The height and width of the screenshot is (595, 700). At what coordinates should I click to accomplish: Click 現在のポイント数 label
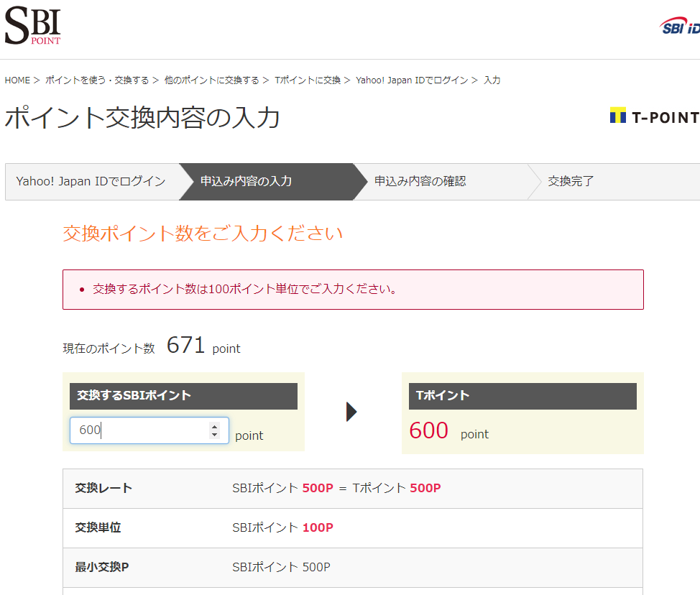point(109,349)
